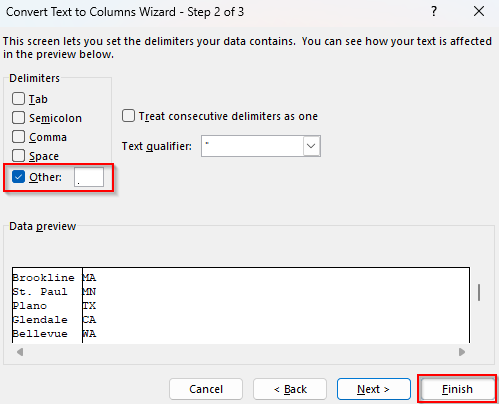
Task: Check the Comma delimiter option
Action: pos(18,137)
